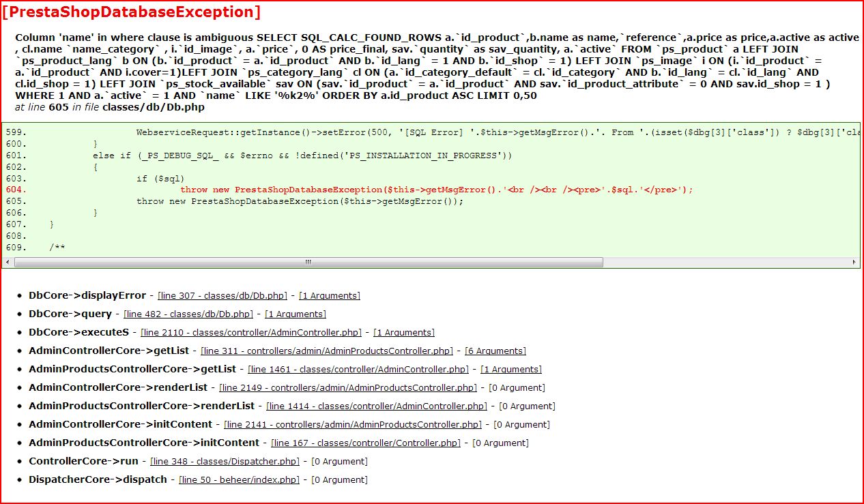Open link line 167 - classes/controller/Controller.php
Viewport: 864px width, 504px height.
point(366,443)
